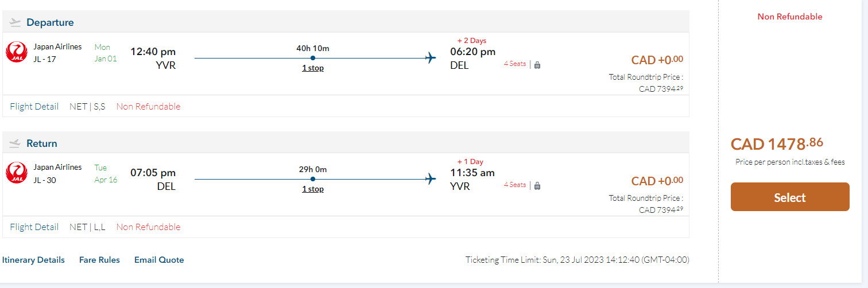Click Japan Airlines logo on return flight
The image size is (868, 288).
17,173
